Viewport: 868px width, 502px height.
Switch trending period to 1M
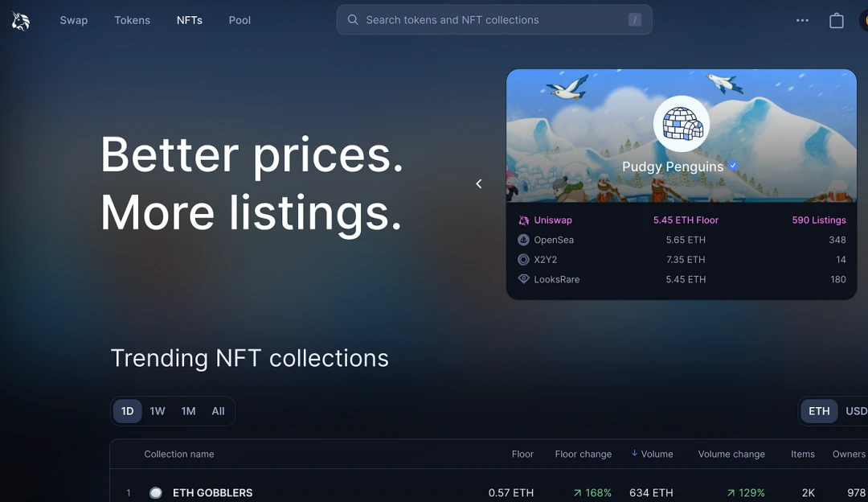188,411
